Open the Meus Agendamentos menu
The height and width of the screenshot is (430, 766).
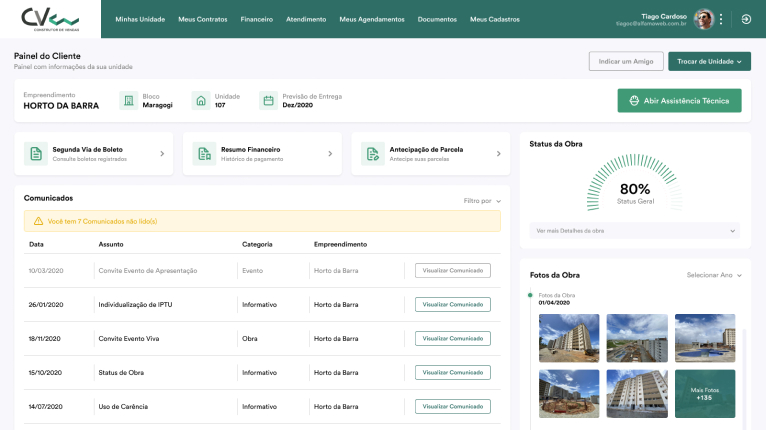372,19
